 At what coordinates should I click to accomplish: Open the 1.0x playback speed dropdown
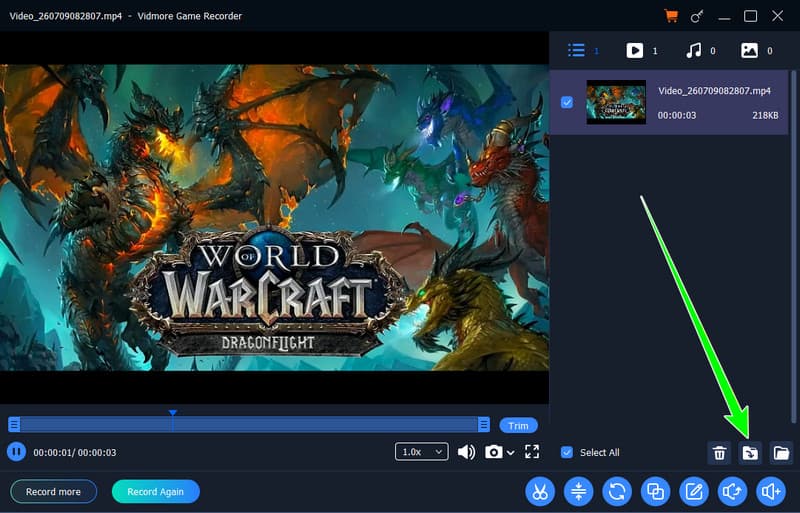point(421,452)
